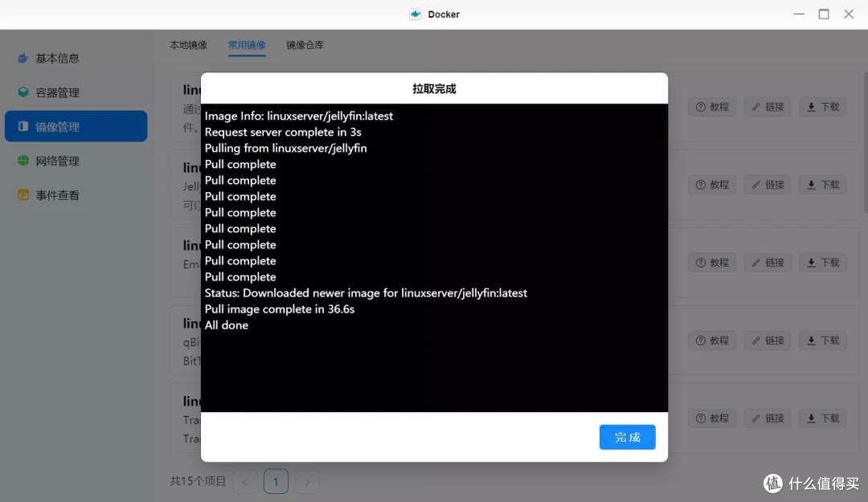Click 下载 button in the second image row
This screenshot has height=502, width=868.
(x=823, y=185)
